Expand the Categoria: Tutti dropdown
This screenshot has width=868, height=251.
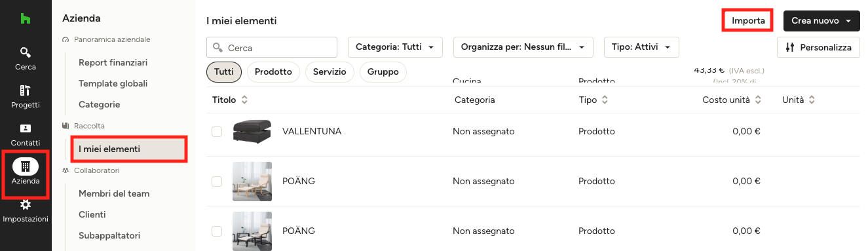(x=395, y=47)
